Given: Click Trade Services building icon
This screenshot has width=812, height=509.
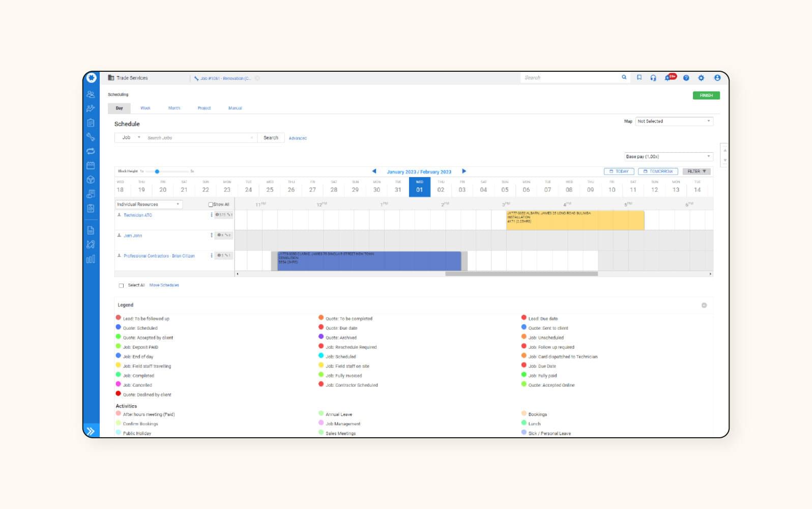Looking at the screenshot, I should tap(111, 78).
